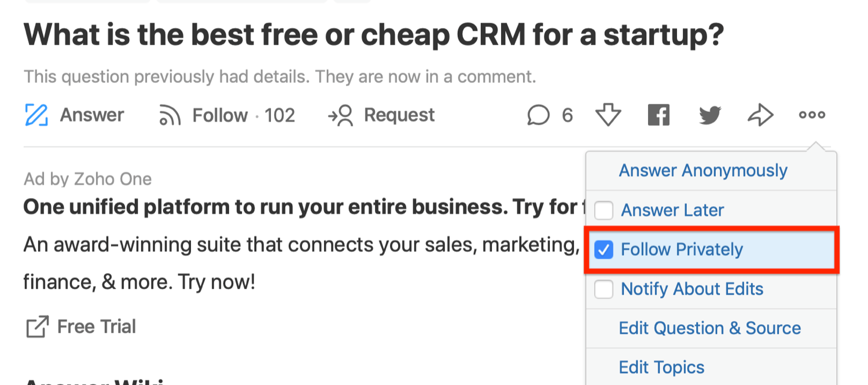Image resolution: width=868 pixels, height=385 pixels.
Task: Downvote the question with the down arrow
Action: pos(608,115)
